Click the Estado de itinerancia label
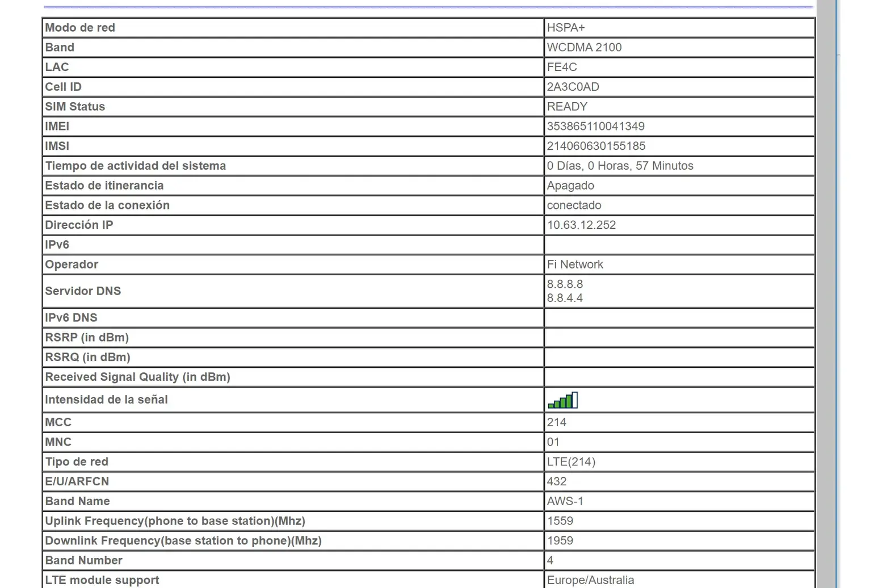 click(104, 186)
